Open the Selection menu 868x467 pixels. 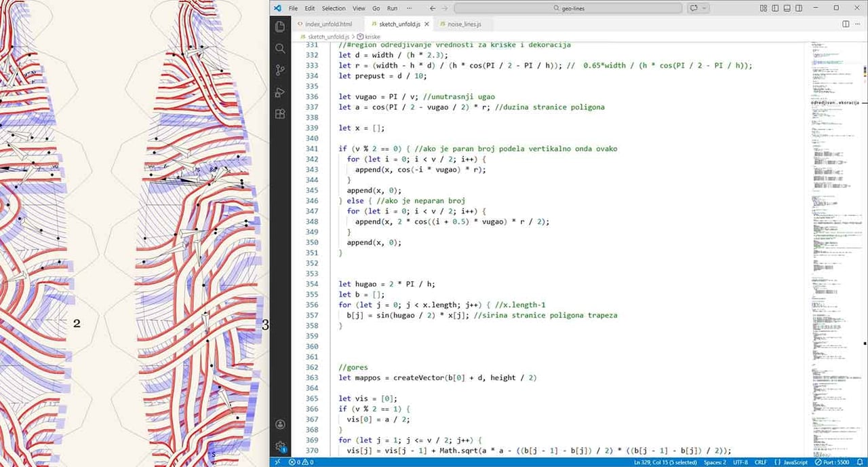334,8
